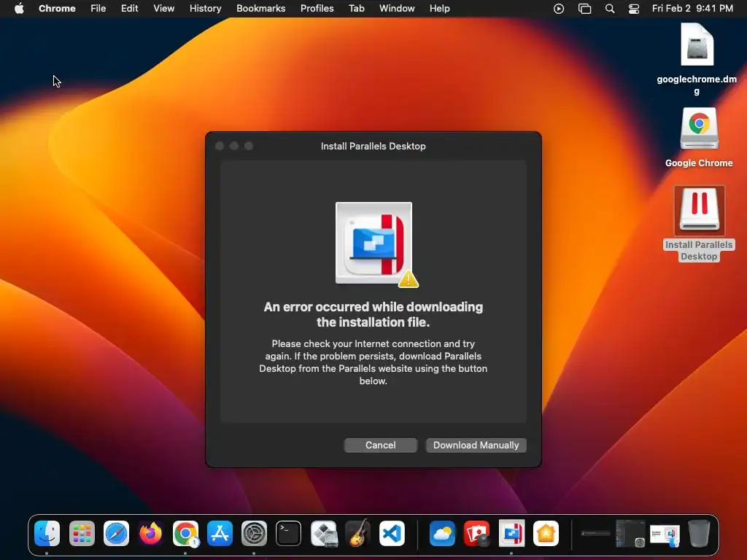Open Launchpad in the dock
747x560 pixels.
82,533
